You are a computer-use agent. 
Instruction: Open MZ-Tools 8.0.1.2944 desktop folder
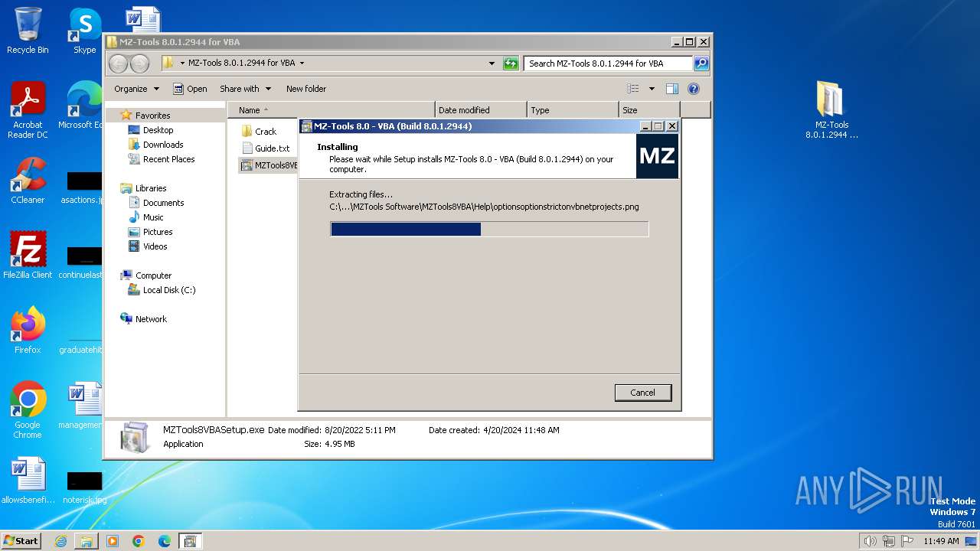[x=831, y=110]
